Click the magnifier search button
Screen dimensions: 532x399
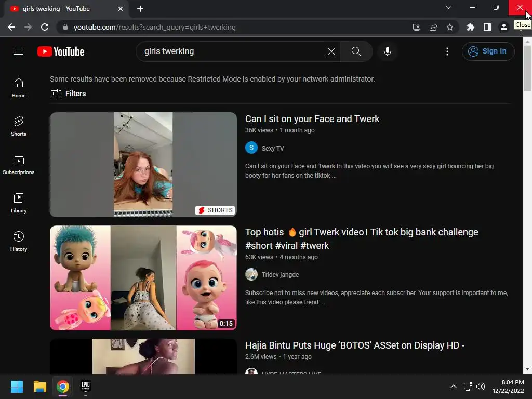point(356,51)
